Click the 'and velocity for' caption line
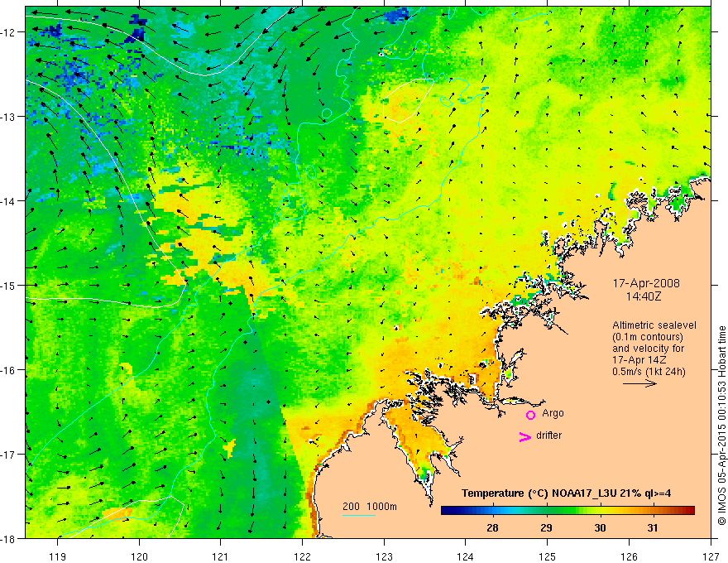This screenshot has height=563, width=728. 648,349
